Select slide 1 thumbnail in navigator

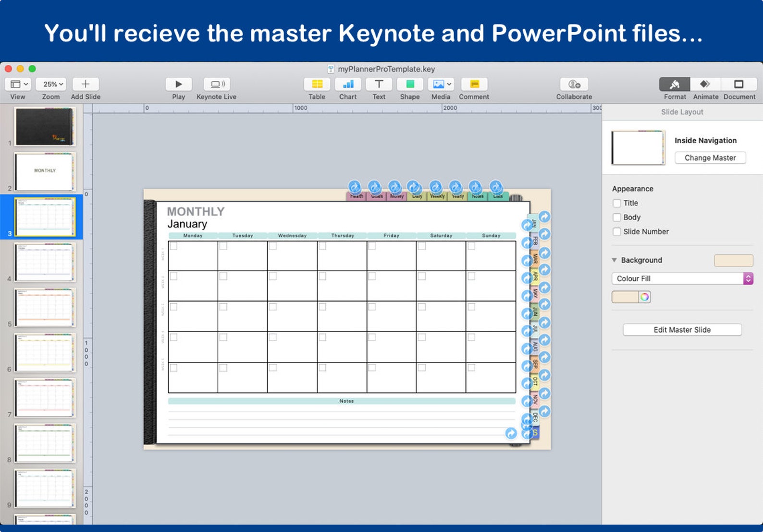point(45,126)
